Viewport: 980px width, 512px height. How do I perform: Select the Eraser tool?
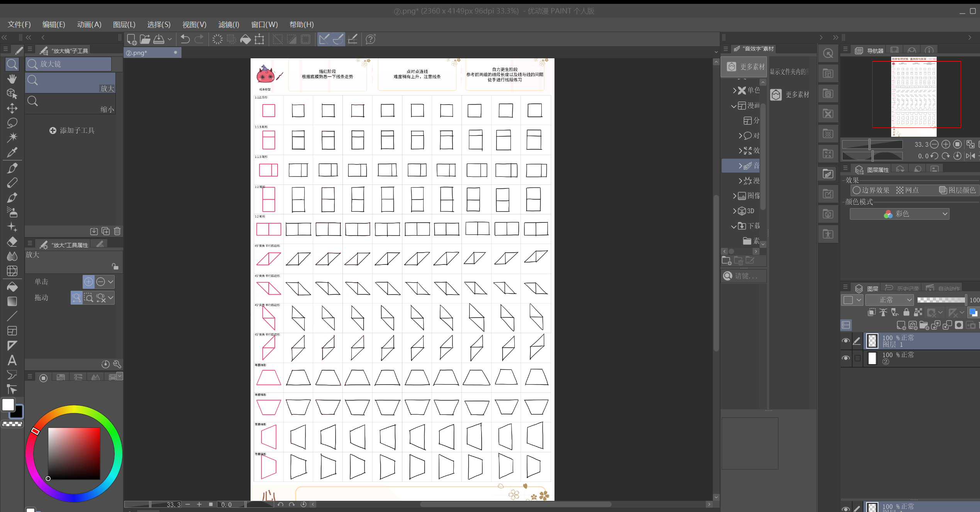tap(12, 242)
